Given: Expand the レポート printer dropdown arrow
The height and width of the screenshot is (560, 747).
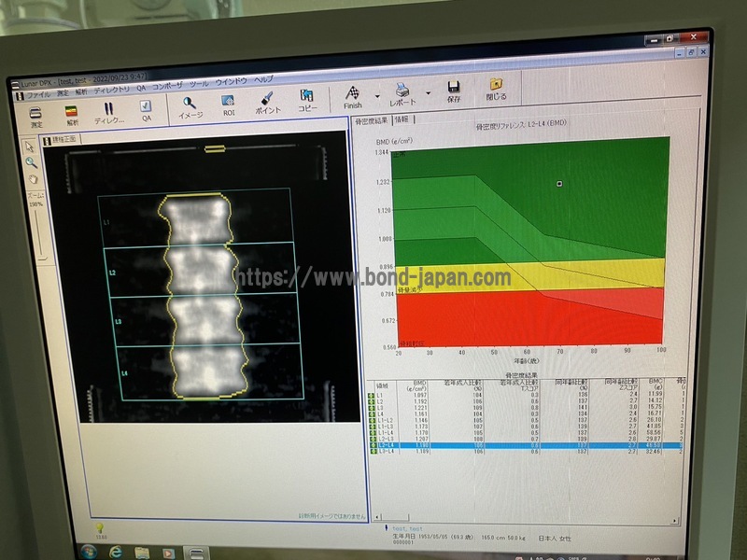Looking at the screenshot, I should tap(428, 93).
